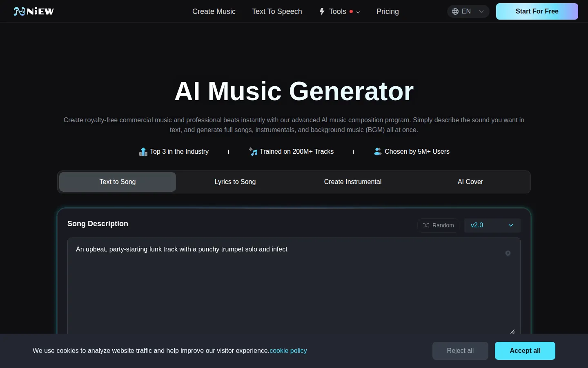Open the cookie policy link
This screenshot has width=588, height=368.
pyautogui.click(x=288, y=351)
